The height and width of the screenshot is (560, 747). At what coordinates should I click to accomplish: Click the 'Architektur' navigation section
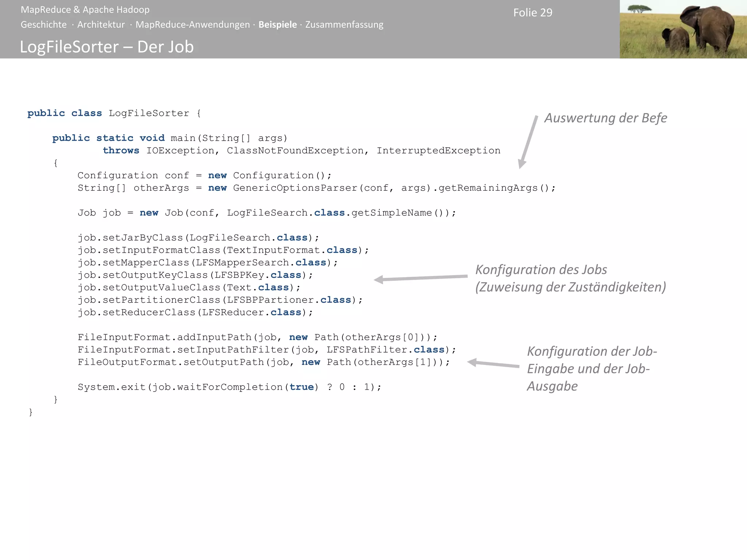(x=101, y=25)
